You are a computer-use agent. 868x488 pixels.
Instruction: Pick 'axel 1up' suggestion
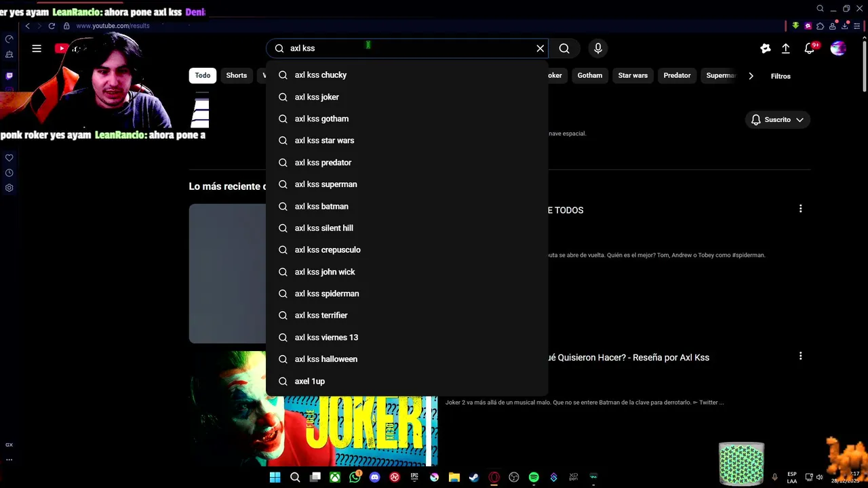tap(407, 381)
